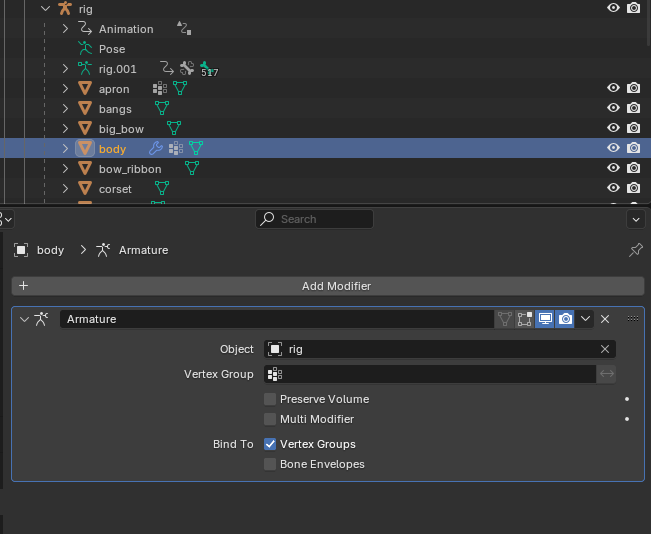The image size is (651, 534).
Task: Hide bangs in viewport
Action: [613, 108]
